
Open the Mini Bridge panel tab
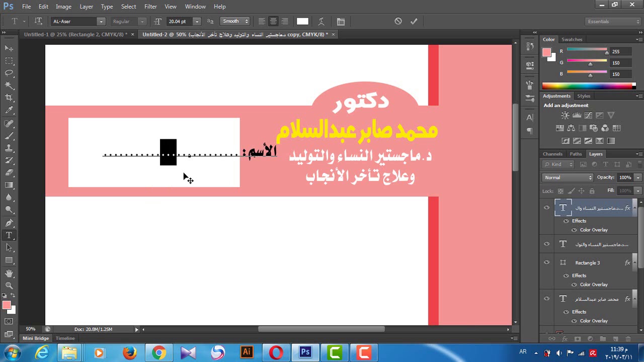point(36,338)
